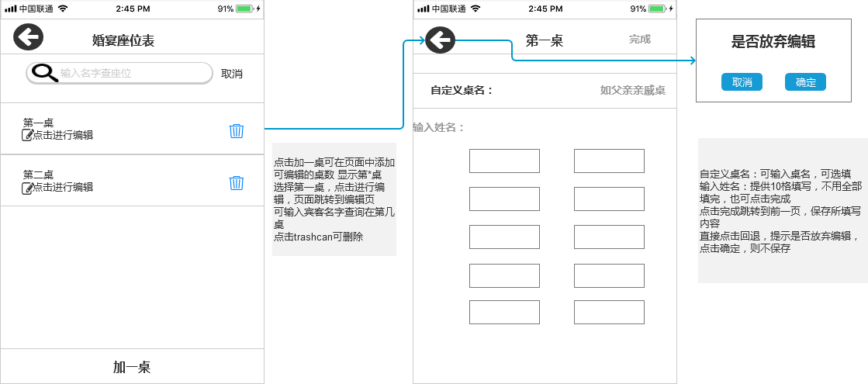
Task: Click 中国联通 carrier in right status bar
Action: 449,9
